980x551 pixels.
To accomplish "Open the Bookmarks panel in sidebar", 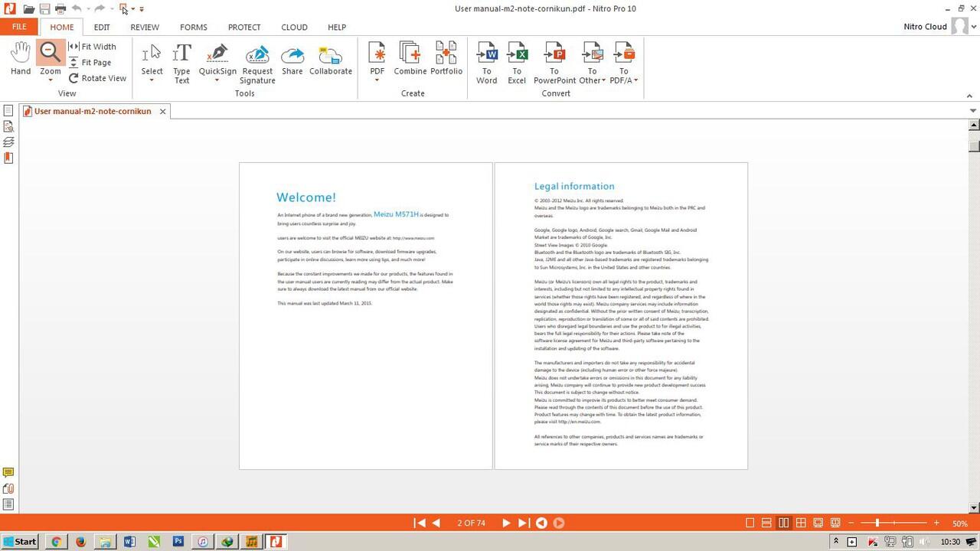I will pyautogui.click(x=8, y=158).
